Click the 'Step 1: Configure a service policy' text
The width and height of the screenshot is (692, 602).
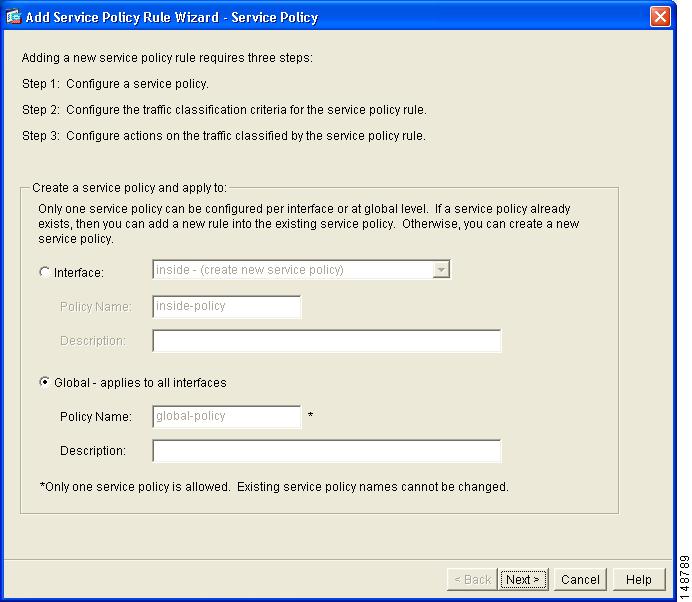pos(115,84)
